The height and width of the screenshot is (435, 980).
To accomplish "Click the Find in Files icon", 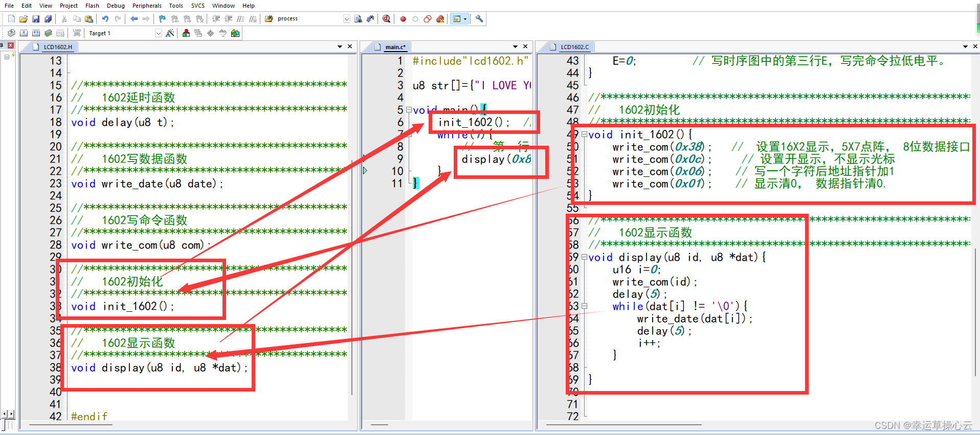I will [269, 19].
